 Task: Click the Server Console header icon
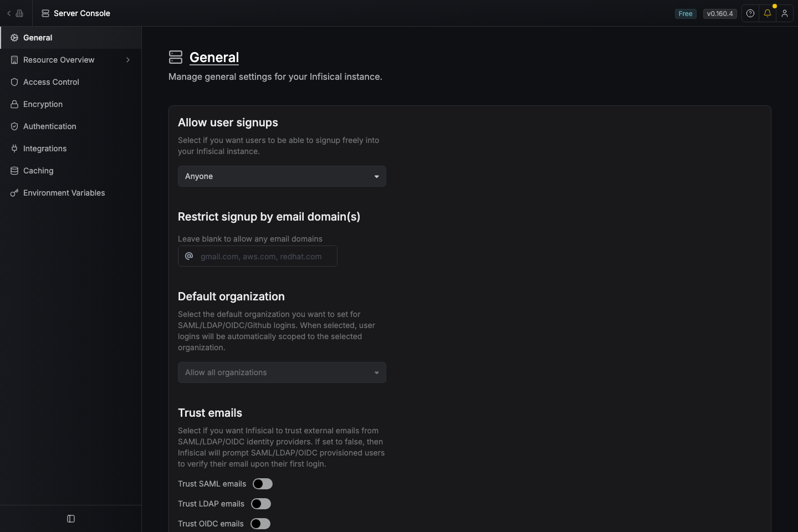[45, 13]
